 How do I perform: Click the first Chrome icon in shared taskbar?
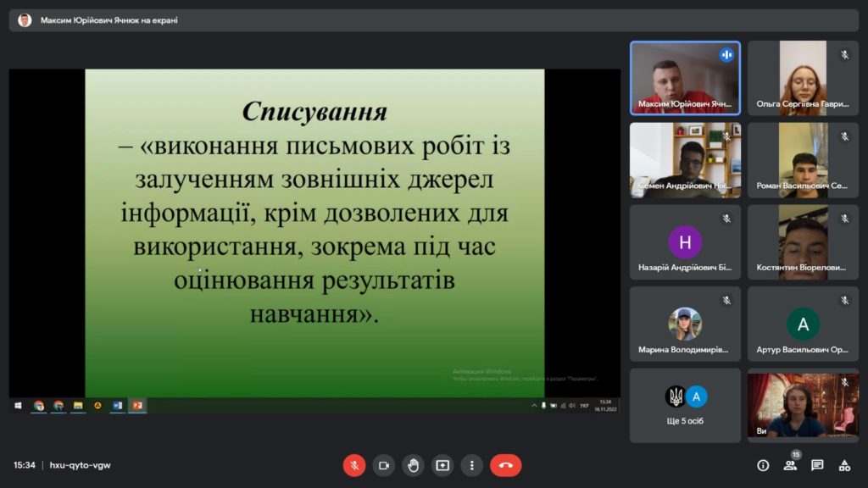[38, 406]
